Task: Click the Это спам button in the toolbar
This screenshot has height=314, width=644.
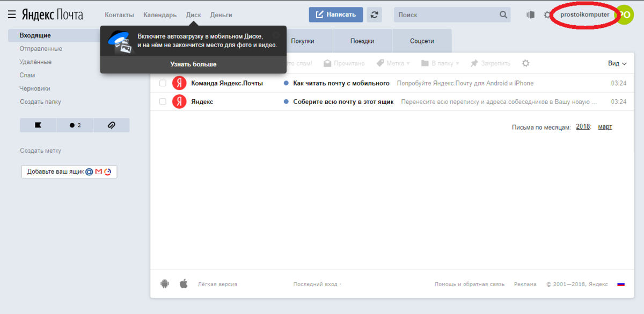Action: [x=299, y=63]
